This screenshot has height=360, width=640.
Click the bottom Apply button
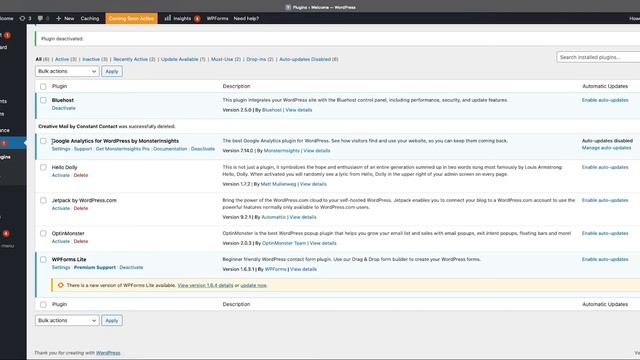(x=112, y=320)
